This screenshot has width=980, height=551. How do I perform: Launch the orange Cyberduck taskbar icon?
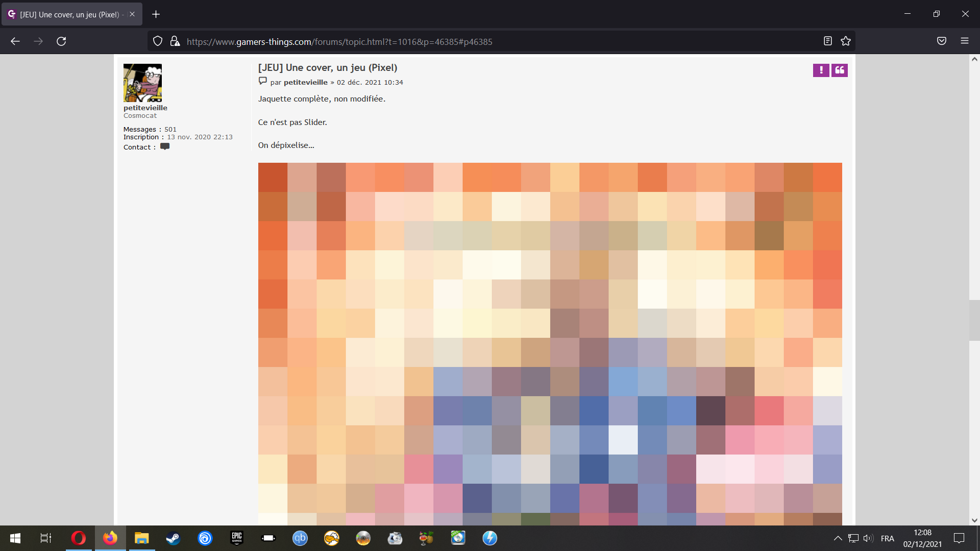click(x=332, y=538)
